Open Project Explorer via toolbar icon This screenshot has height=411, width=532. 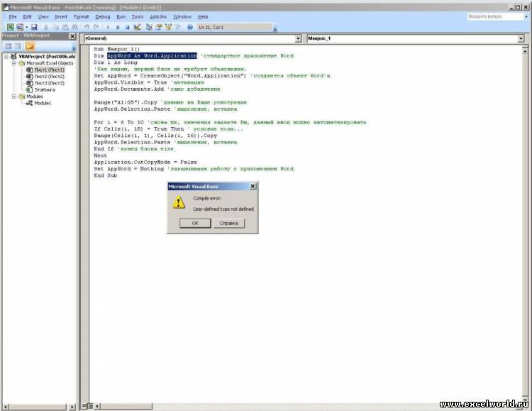coord(149,27)
